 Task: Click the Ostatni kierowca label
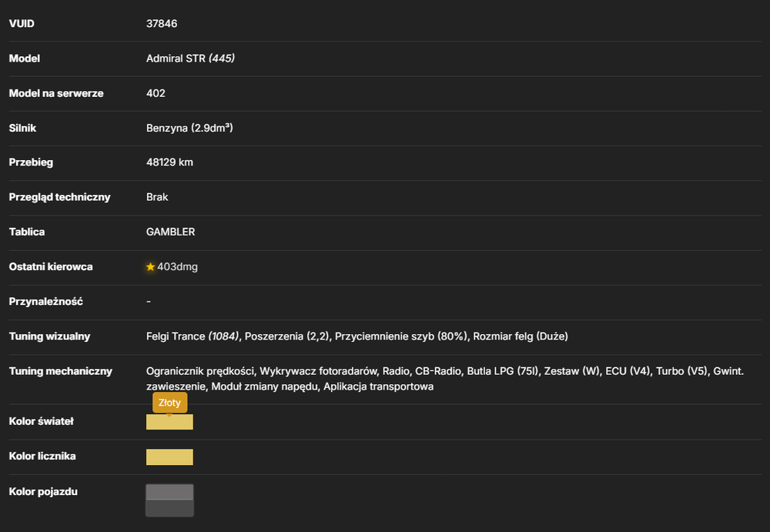point(51,266)
